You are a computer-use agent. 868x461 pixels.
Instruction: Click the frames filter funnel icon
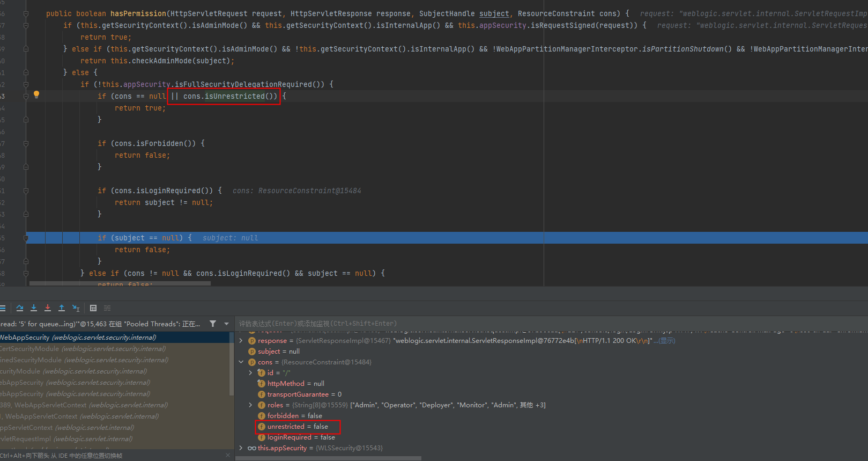(213, 324)
